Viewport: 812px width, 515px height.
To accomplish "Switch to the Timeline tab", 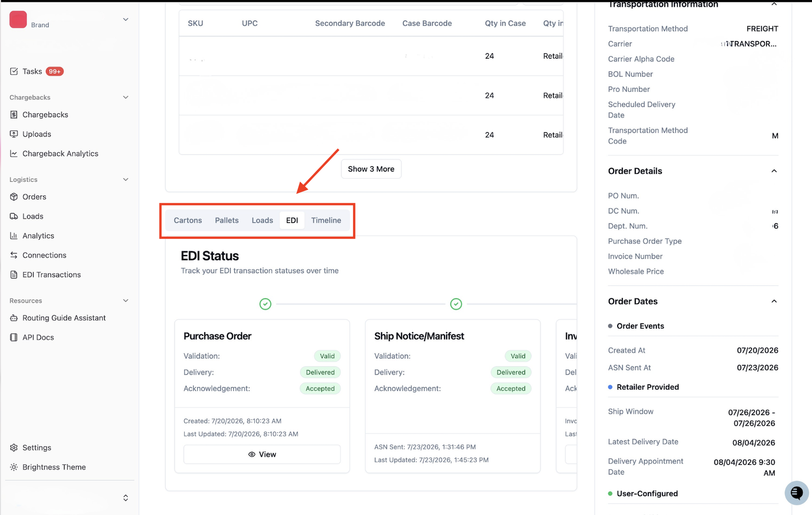I will pyautogui.click(x=326, y=220).
